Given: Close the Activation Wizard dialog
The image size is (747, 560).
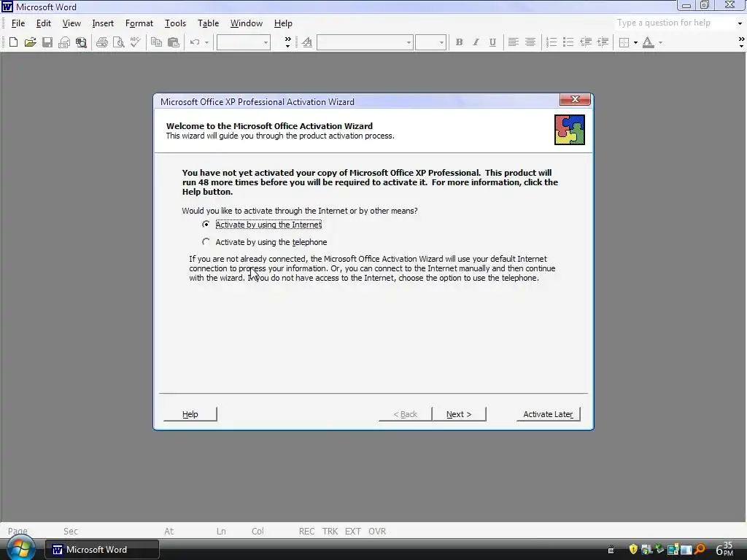Looking at the screenshot, I should (575, 99).
